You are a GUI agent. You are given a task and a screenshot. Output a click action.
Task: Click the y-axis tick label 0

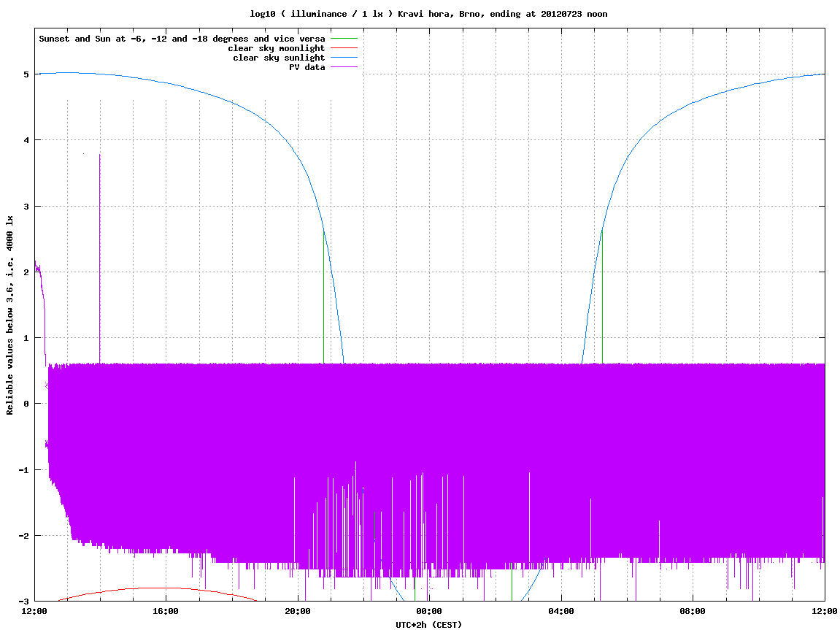26,404
